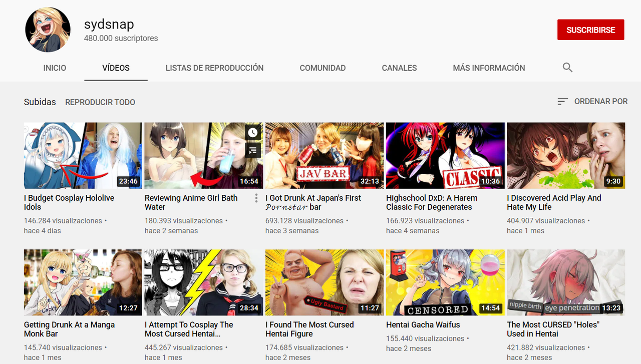Click the 13:23 cursed holes thumbnail
Image resolution: width=641 pixels, height=364 pixels.
[566, 282]
